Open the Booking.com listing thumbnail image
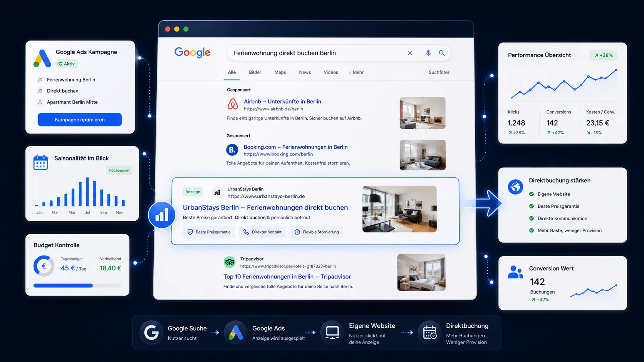The image size is (644, 362). tap(423, 155)
